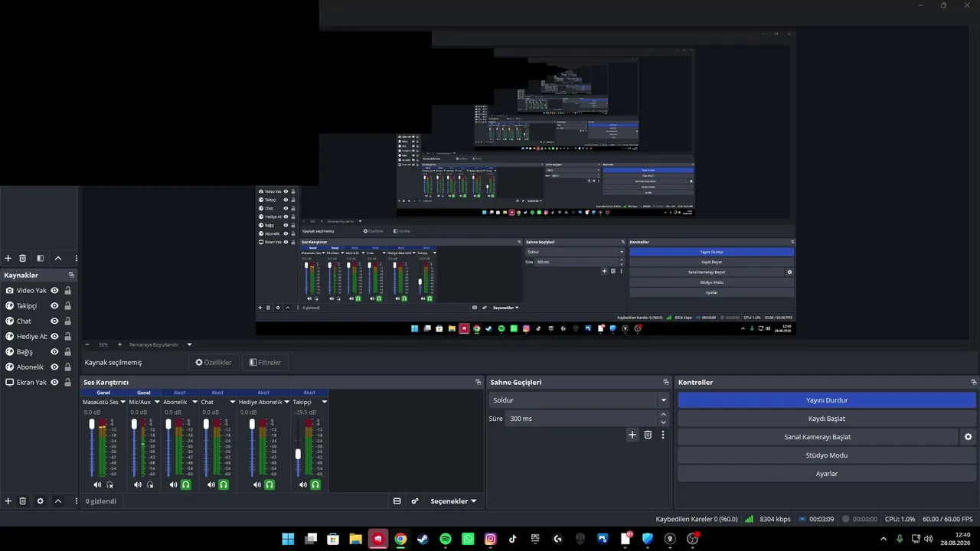Undock the Kontroller panel
This screenshot has width=980, height=551.
(974, 382)
